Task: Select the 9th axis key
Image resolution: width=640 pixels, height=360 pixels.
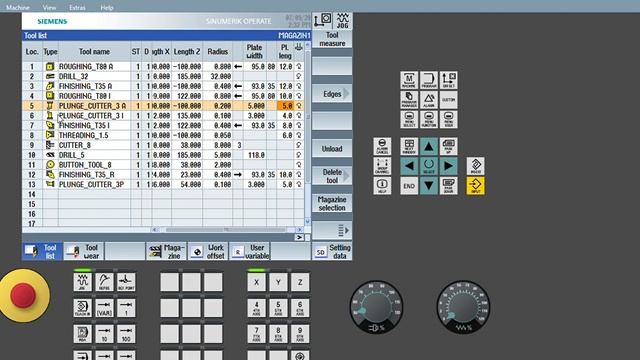Action: coord(300,334)
